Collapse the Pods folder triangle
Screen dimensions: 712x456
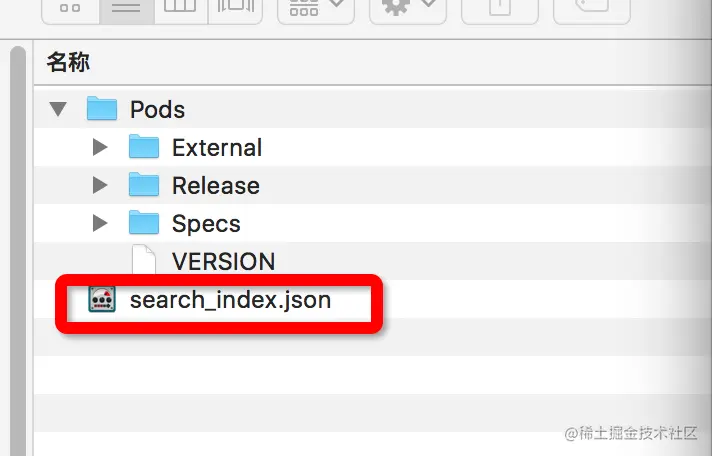[58, 109]
